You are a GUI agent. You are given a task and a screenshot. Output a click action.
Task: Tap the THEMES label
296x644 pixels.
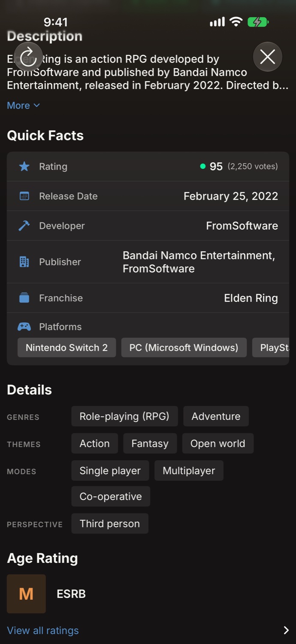tap(24, 444)
